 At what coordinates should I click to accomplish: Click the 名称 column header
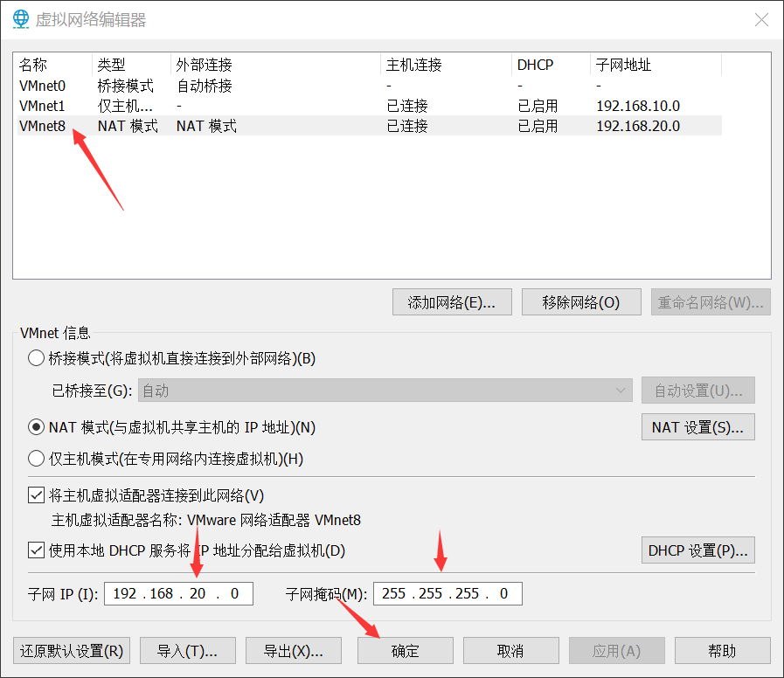[53, 65]
